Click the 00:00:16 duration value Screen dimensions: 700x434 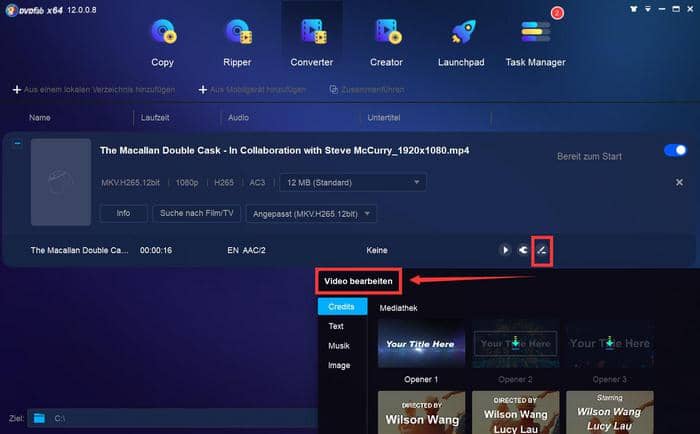click(156, 250)
